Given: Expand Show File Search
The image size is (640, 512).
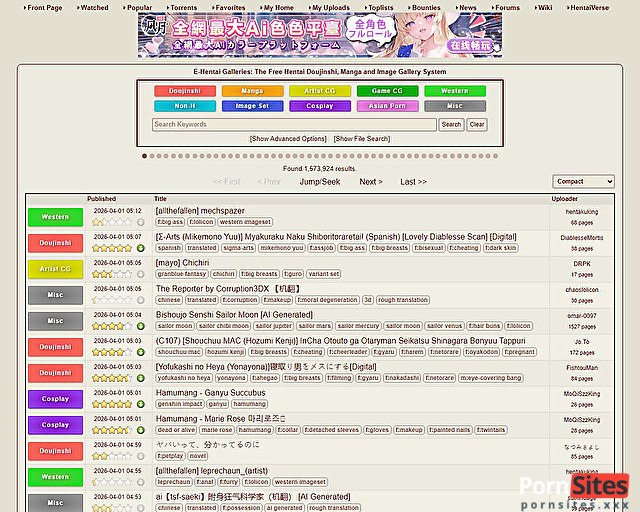Looking at the screenshot, I should click(362, 139).
